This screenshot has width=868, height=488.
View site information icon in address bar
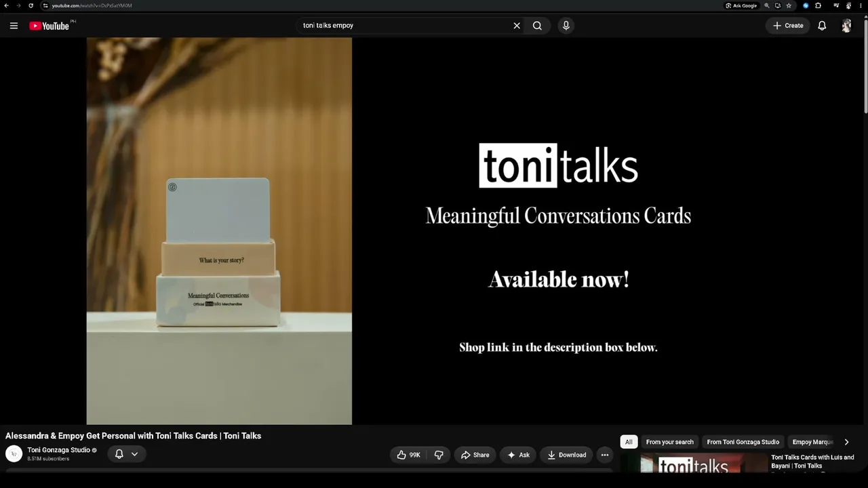point(45,5)
